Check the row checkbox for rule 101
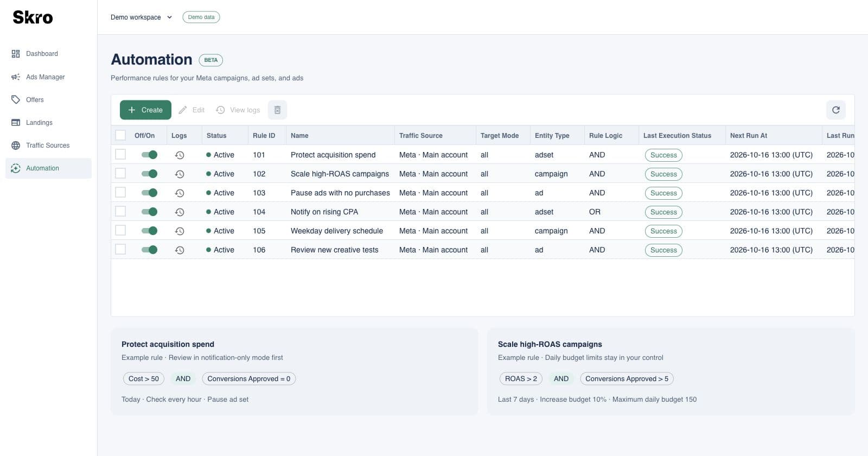 [x=120, y=154]
